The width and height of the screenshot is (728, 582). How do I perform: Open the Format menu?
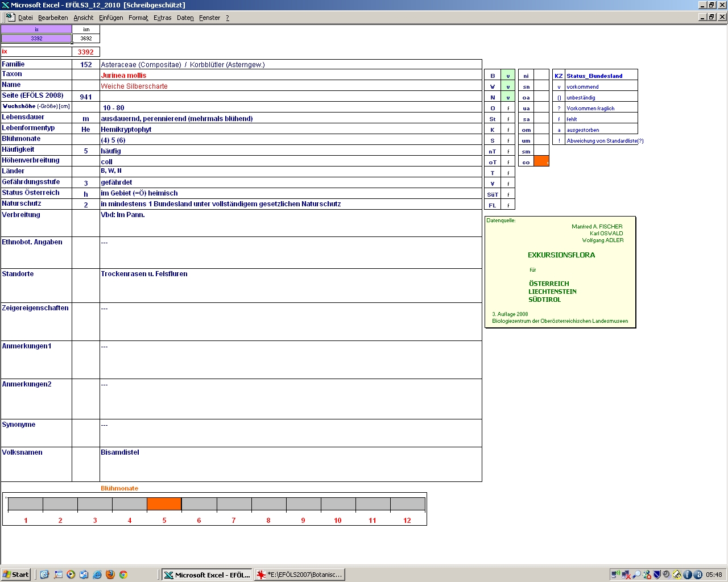pyautogui.click(x=138, y=18)
